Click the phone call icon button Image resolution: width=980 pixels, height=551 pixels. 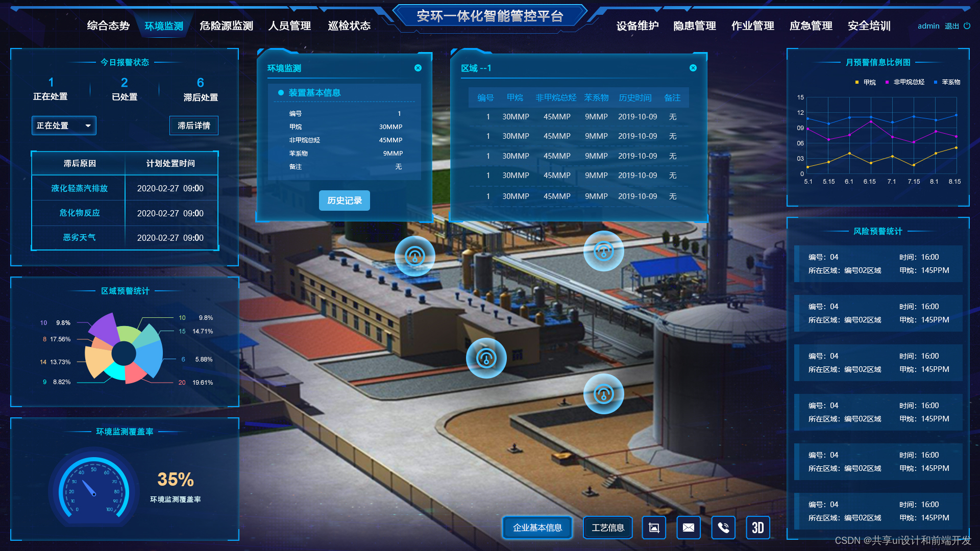click(x=723, y=528)
